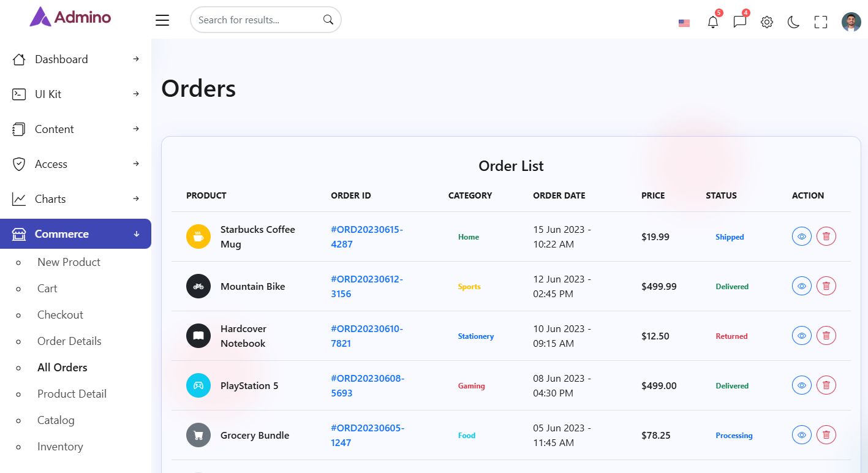Collapse the Commerce sidebar section

[75, 234]
